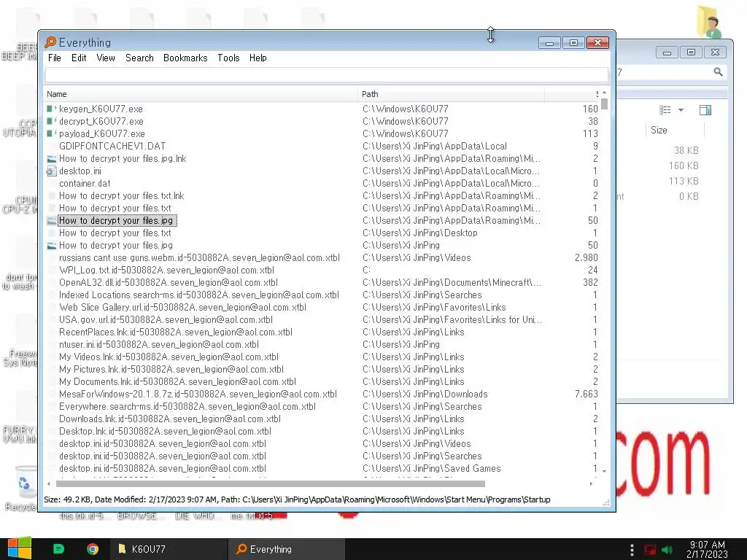The image size is (747, 560).
Task: Open the Bookmarks menu
Action: [x=185, y=58]
